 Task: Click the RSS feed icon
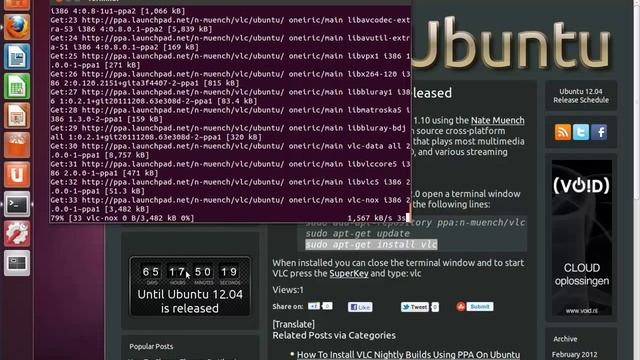(x=562, y=132)
